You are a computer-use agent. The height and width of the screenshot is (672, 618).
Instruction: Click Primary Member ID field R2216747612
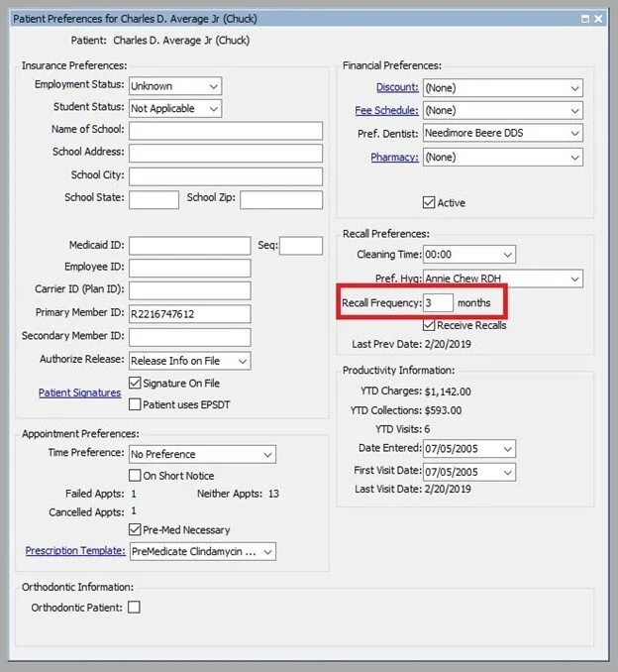point(190,314)
